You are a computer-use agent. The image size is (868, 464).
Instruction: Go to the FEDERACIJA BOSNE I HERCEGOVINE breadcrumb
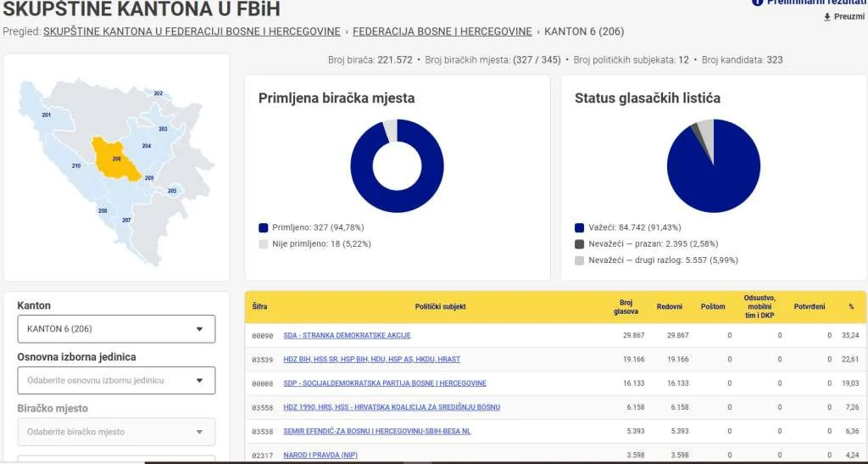(442, 31)
